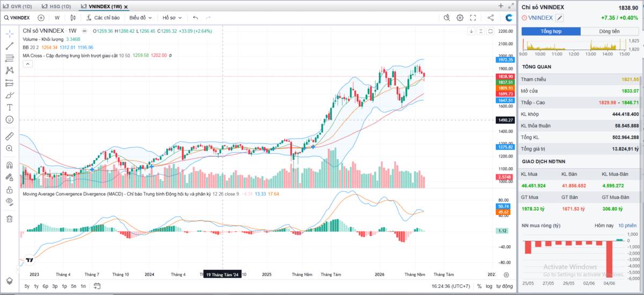This screenshot has height=295, width=644.
Task: Click the share chart icon
Action: click(491, 18)
